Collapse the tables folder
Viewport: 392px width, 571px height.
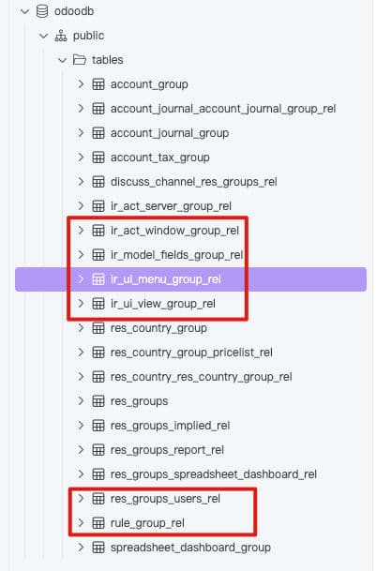(x=62, y=60)
